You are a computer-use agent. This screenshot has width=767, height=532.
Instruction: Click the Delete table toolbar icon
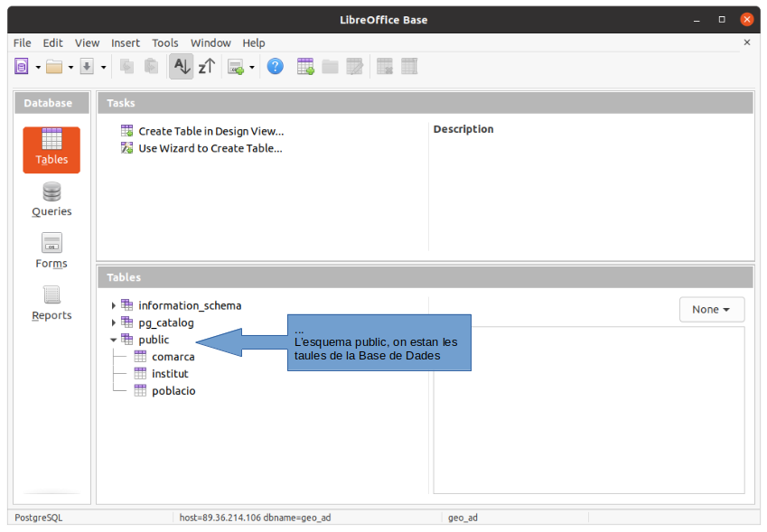click(385, 66)
